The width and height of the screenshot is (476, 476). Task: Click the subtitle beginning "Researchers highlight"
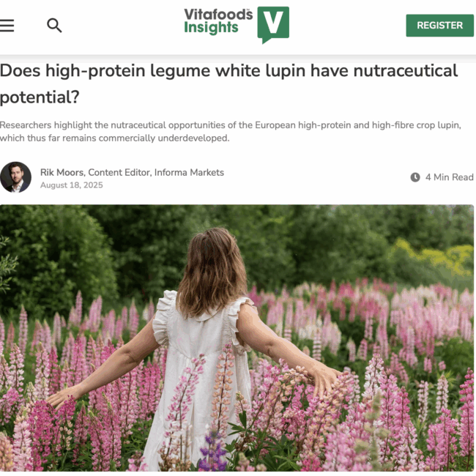[231, 131]
